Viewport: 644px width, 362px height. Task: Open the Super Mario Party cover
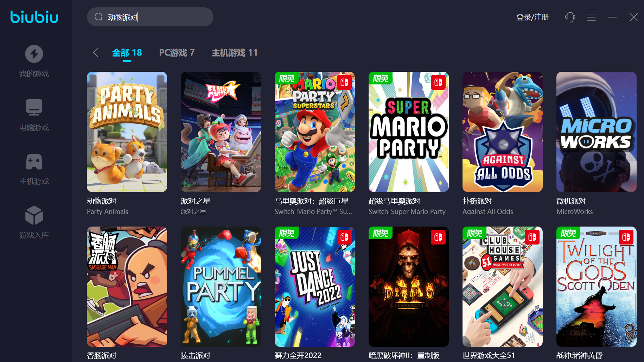pos(409,132)
